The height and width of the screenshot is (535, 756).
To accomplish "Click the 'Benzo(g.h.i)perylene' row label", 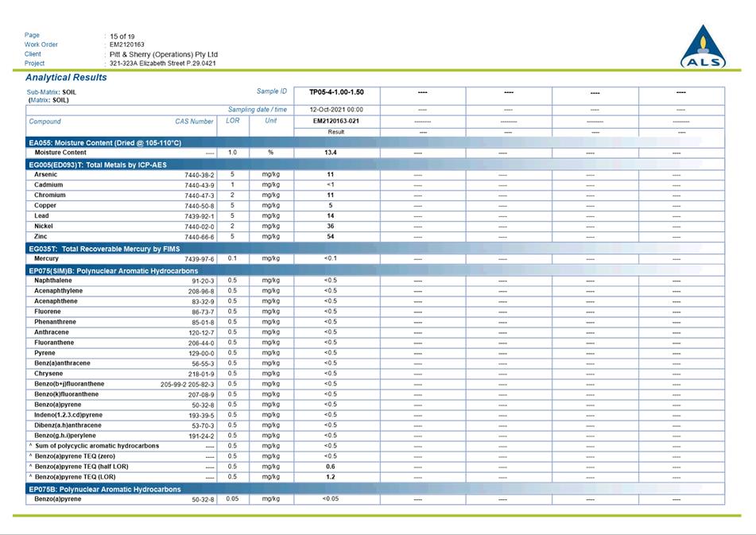I will [65, 436].
